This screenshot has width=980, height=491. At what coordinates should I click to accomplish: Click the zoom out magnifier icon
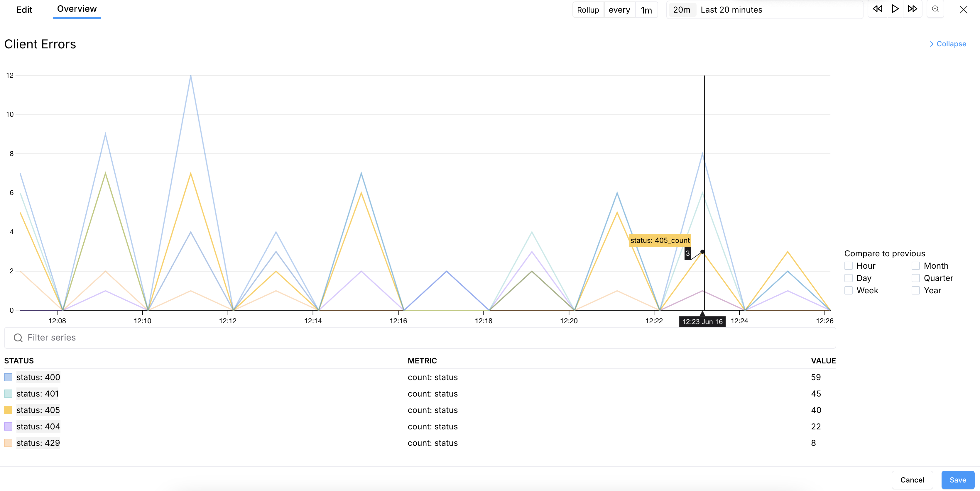click(x=935, y=9)
